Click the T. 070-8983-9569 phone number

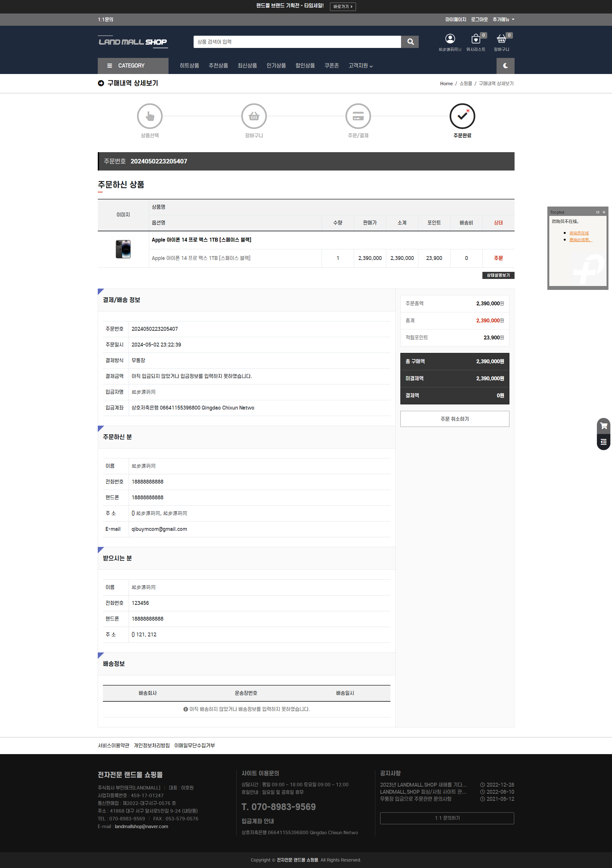pos(279,807)
